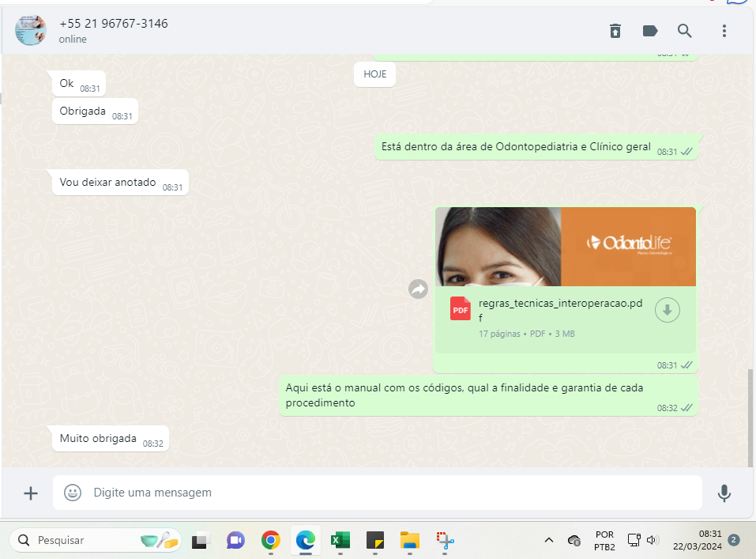Screen dimensions: 756x559
Task: Expand hidden system tray icons chevron
Action: [x=548, y=540]
